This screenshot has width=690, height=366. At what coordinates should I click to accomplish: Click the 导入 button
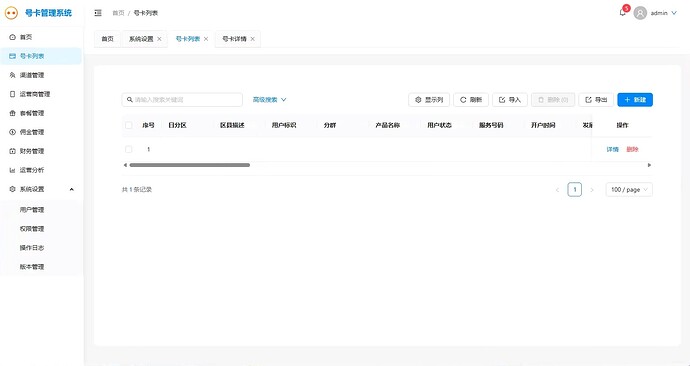pos(510,100)
